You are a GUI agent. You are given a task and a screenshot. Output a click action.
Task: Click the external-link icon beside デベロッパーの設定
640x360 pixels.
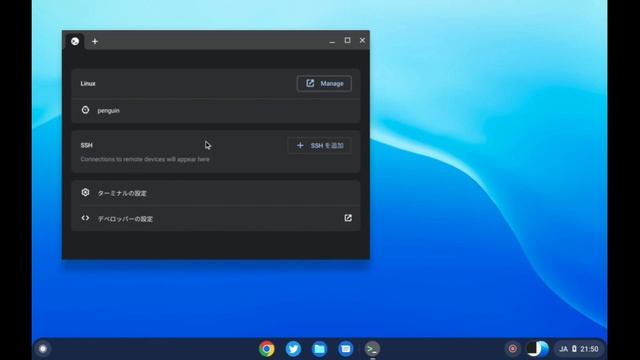(348, 218)
